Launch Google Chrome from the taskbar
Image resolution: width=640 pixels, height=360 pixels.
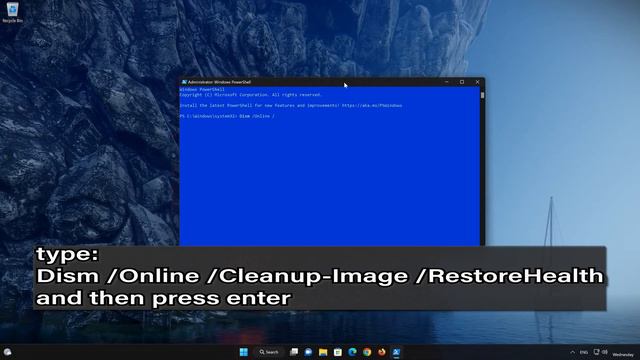pos(367,352)
